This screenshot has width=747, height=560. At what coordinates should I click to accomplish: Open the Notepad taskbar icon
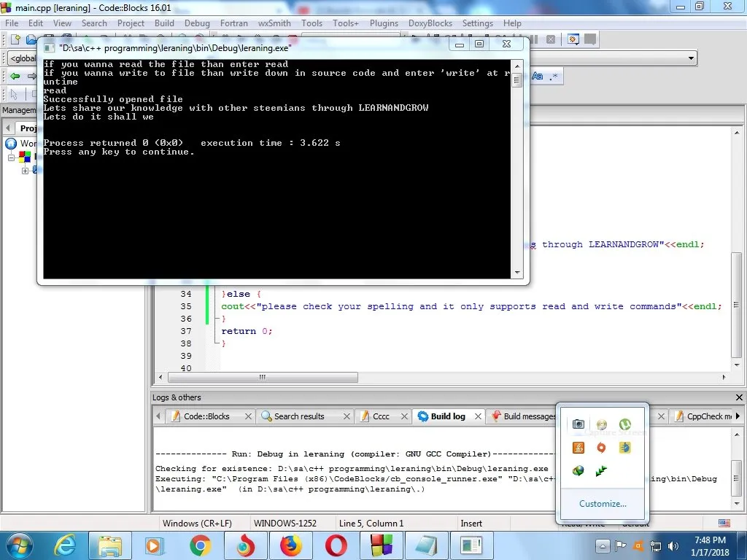click(426, 545)
